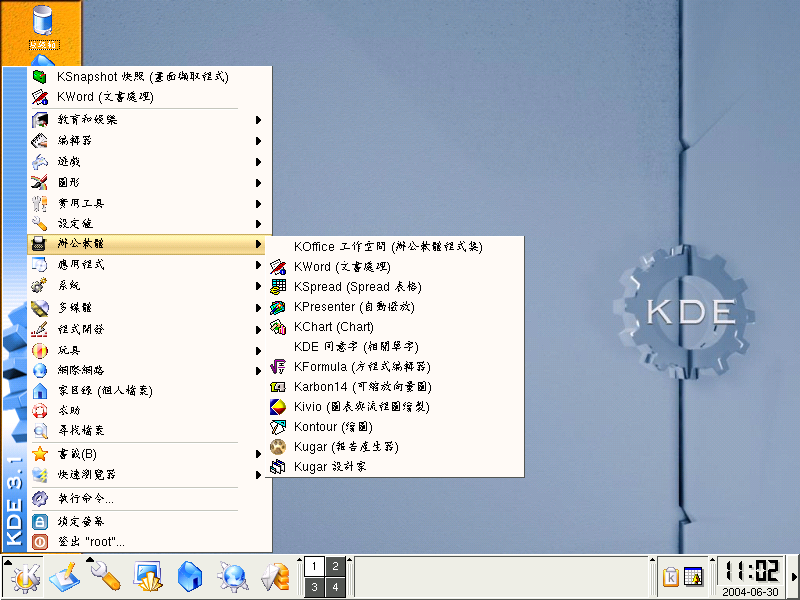This screenshot has width=800, height=600.
Task: Open the home folder icon on the panel
Action: [191, 576]
